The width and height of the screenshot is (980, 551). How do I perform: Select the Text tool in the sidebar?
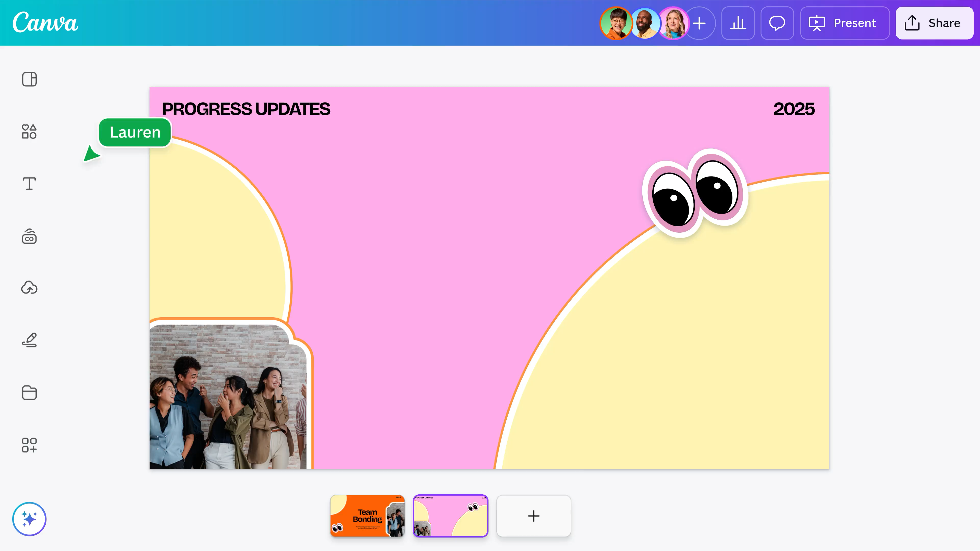pyautogui.click(x=29, y=184)
